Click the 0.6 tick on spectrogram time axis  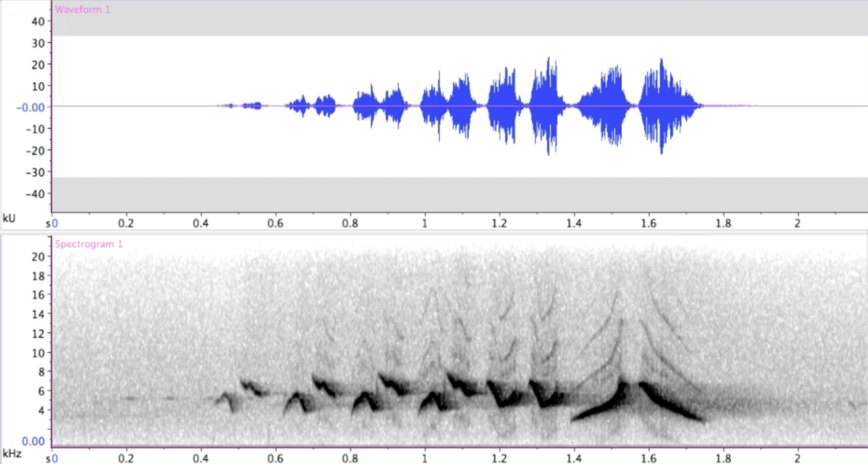[275, 457]
